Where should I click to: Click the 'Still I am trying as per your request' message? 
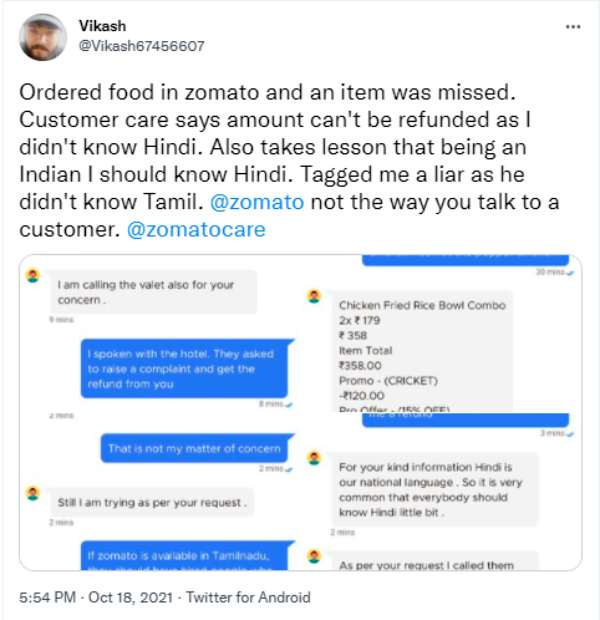point(152,500)
